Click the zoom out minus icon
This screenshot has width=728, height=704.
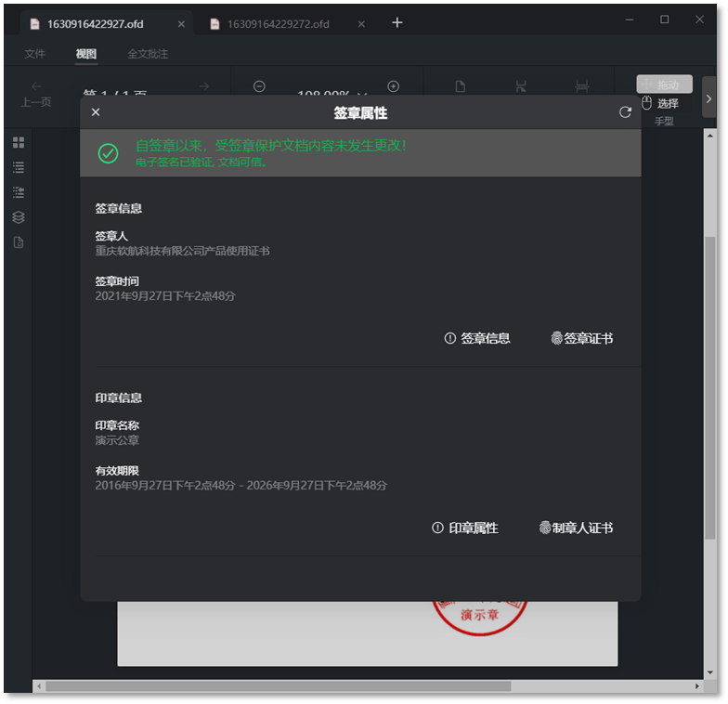click(x=260, y=86)
